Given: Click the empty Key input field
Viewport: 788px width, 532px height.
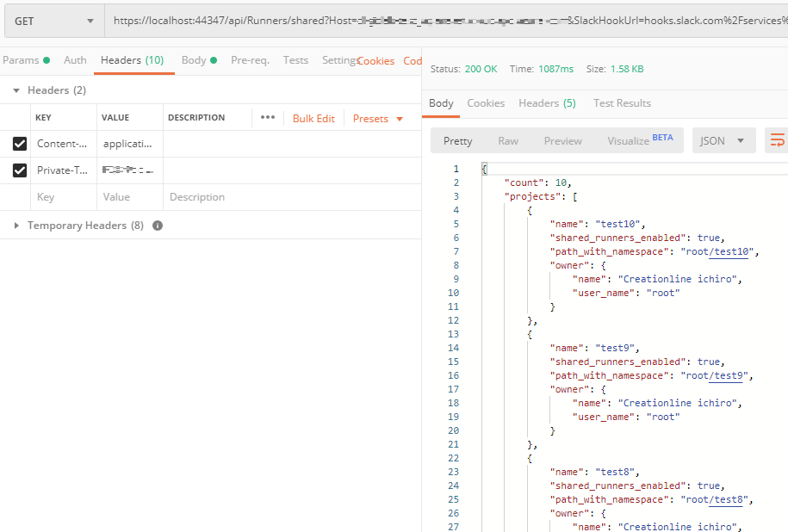Looking at the screenshot, I should pos(64,197).
